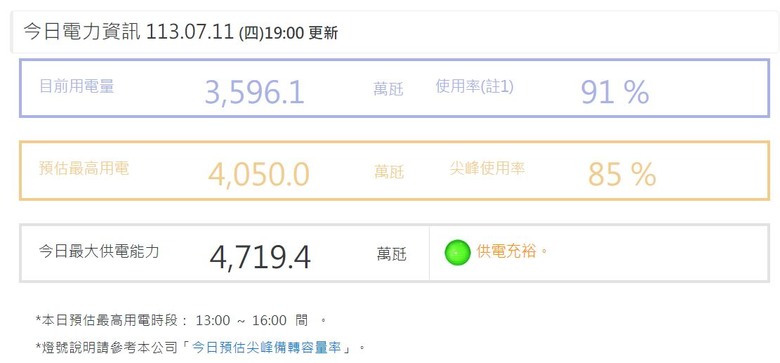Select the 91 % usage rate value
780x363 pixels.
615,92
